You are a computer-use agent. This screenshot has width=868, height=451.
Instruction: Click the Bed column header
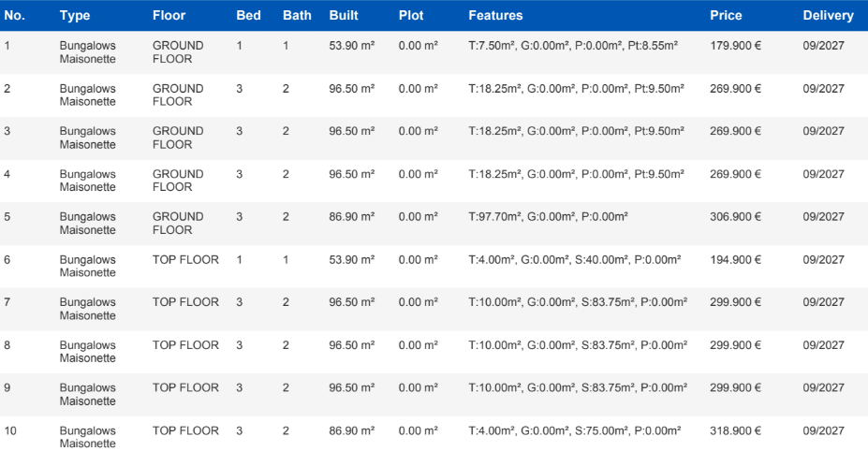[248, 16]
